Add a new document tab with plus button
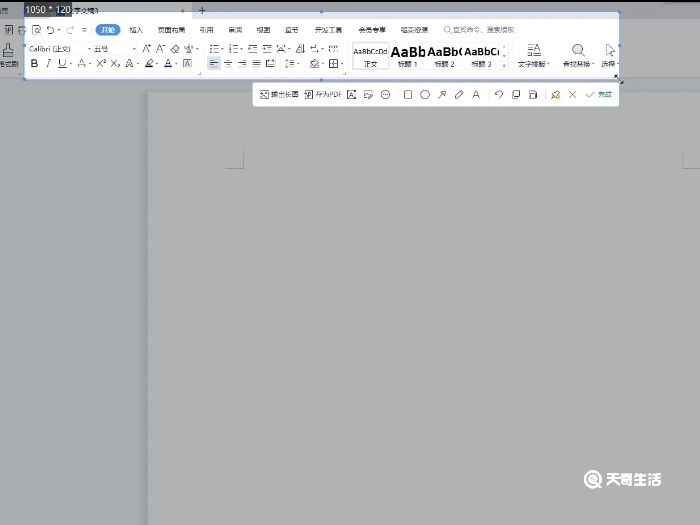 point(202,10)
